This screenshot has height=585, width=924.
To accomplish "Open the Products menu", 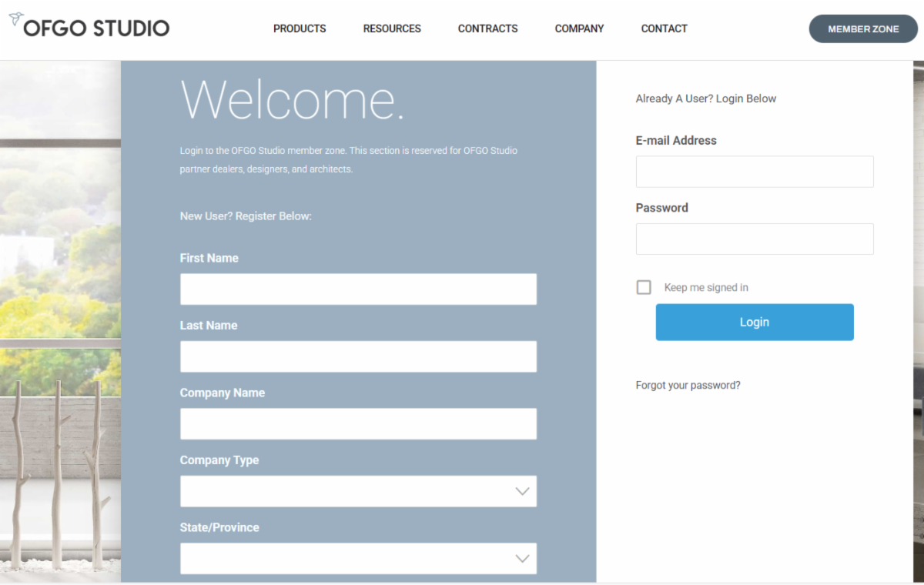I will coord(300,28).
